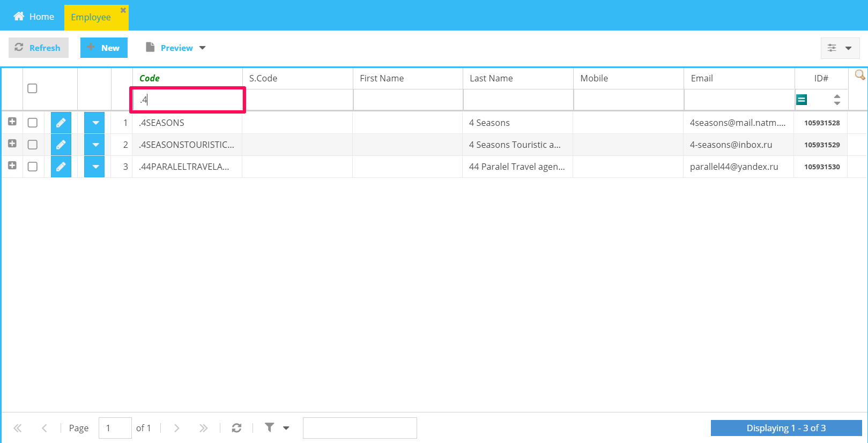This screenshot has width=868, height=443.
Task: Check the .44PARALELTRAVELA row checkbox
Action: [x=33, y=167]
